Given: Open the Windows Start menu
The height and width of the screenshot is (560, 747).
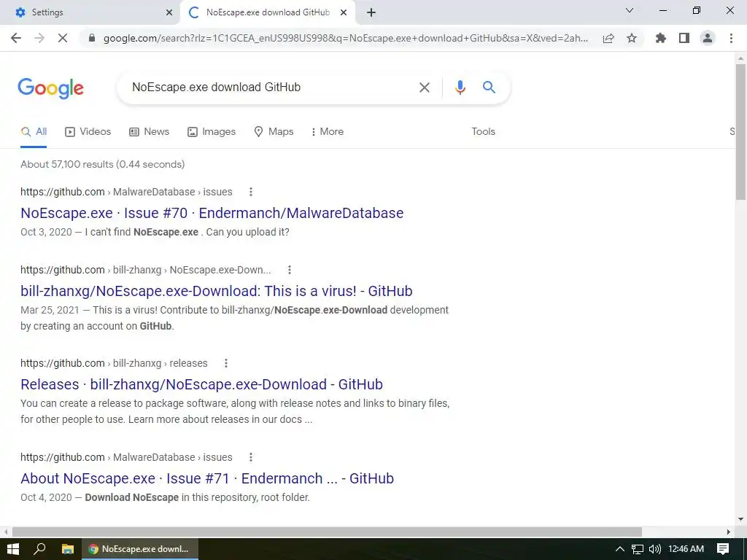Looking at the screenshot, I should click(x=13, y=549).
